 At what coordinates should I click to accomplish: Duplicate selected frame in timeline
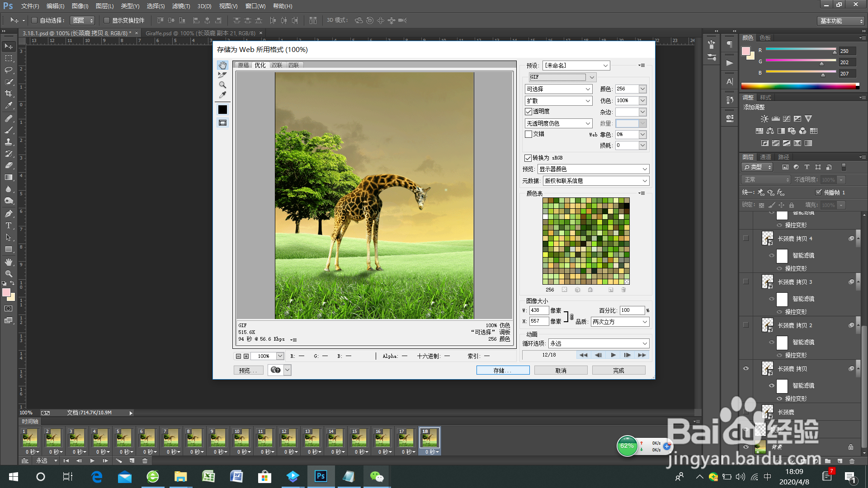tap(132, 461)
